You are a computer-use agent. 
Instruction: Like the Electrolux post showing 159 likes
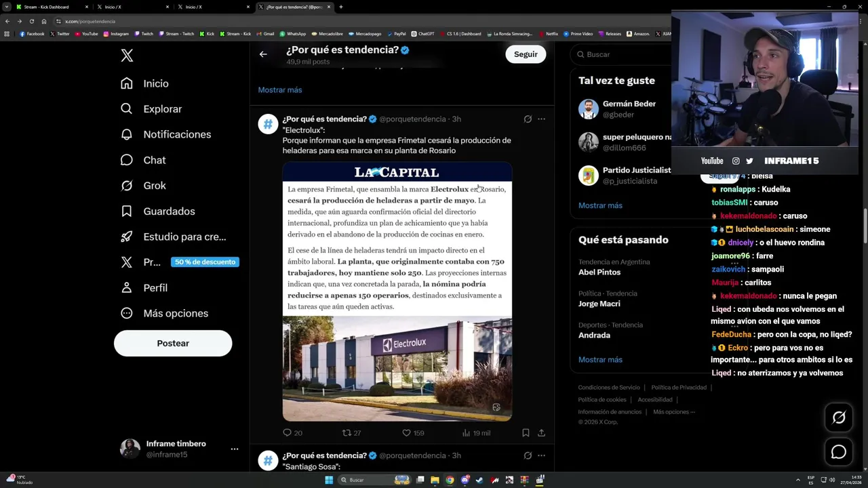click(x=407, y=432)
